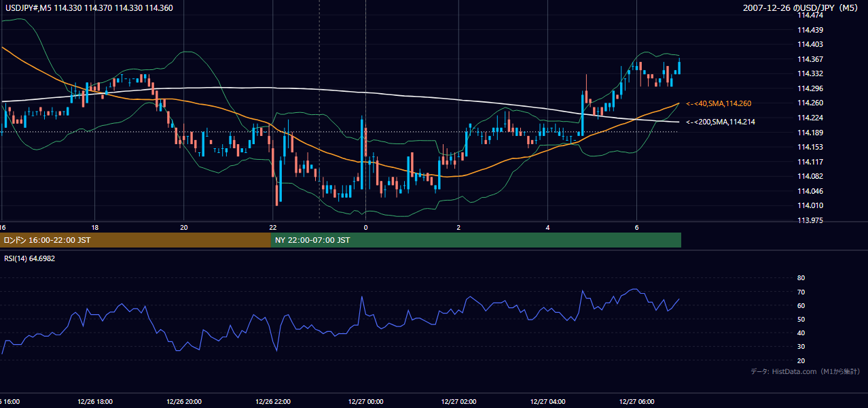This screenshot has width=868, height=408.
Task: Click RSI scale level 20 on right axis
Action: coord(801,361)
